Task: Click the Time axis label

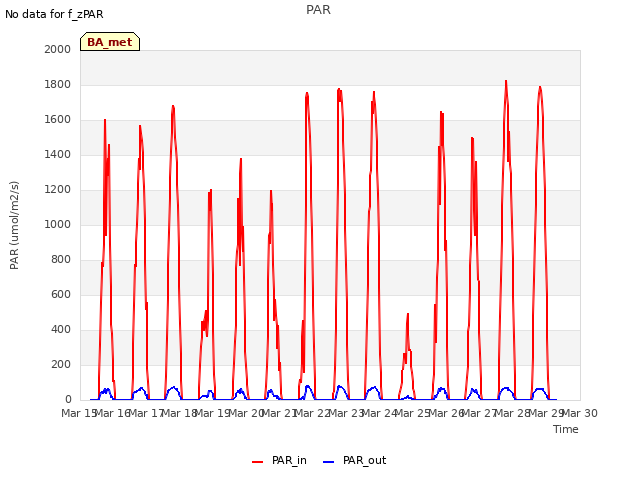Action: pyautogui.click(x=566, y=429)
